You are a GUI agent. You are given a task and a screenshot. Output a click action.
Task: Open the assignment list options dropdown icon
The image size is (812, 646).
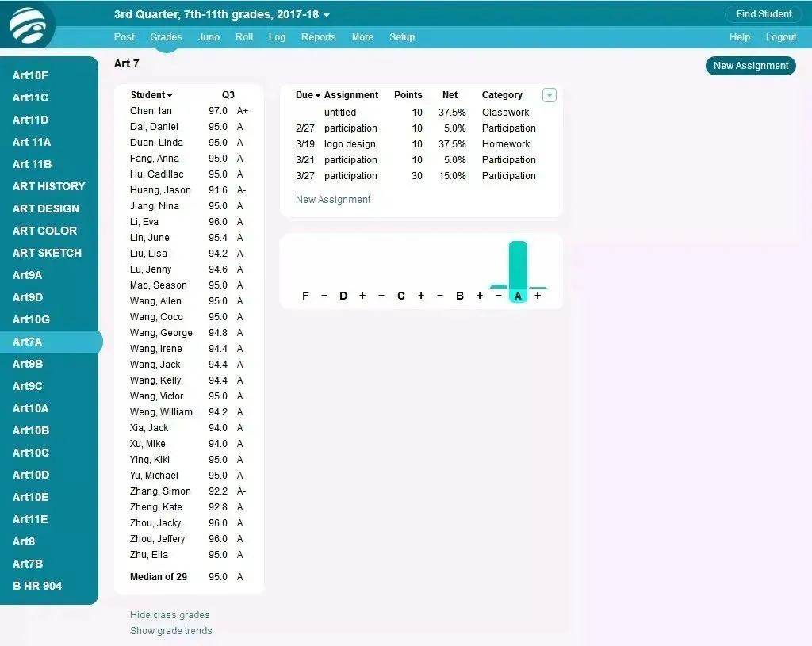550,95
